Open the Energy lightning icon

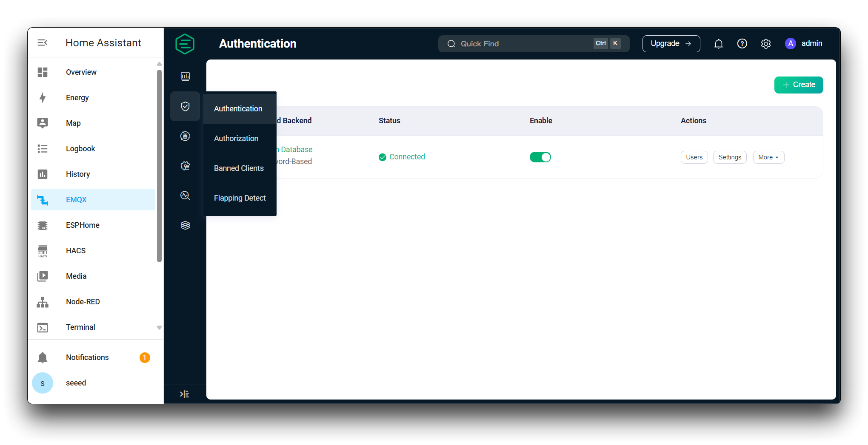[43, 98]
